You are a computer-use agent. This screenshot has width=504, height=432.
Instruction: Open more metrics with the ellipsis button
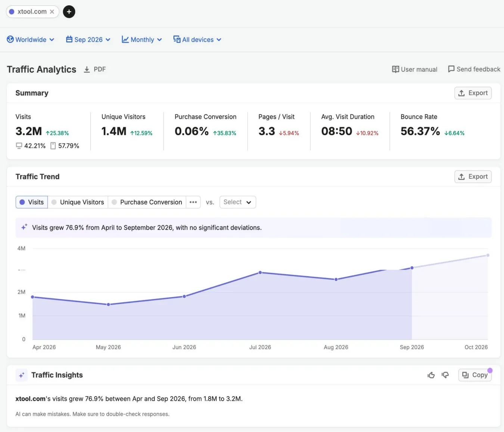coord(193,202)
